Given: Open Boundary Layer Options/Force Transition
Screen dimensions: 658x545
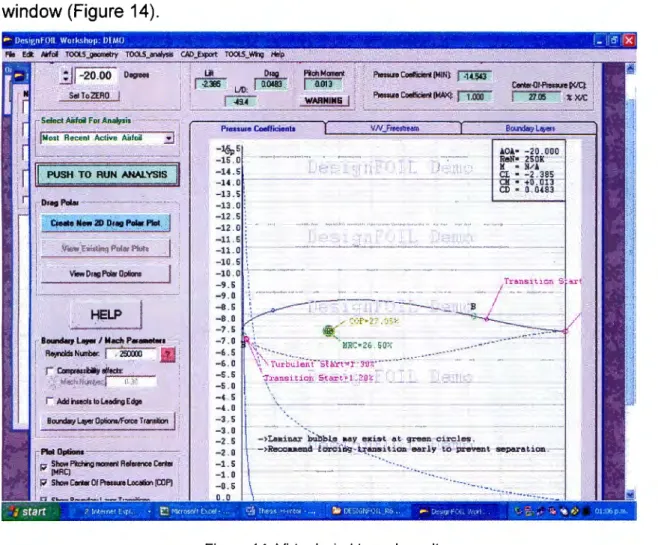Looking at the screenshot, I should [x=107, y=421].
